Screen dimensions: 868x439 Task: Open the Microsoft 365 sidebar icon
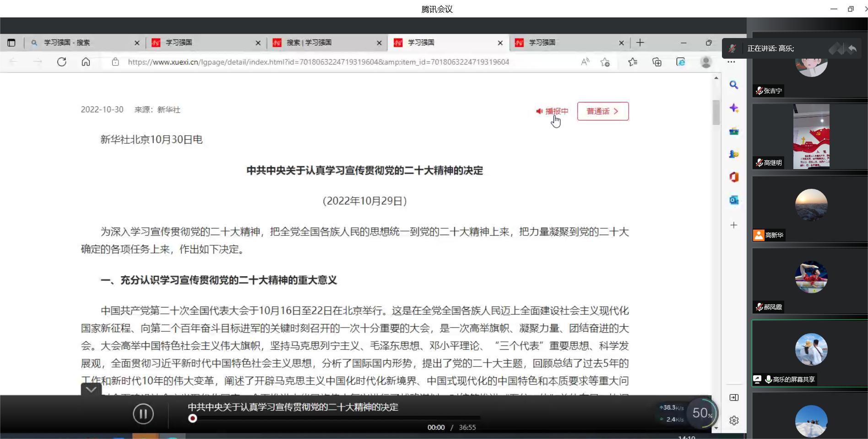[733, 177]
